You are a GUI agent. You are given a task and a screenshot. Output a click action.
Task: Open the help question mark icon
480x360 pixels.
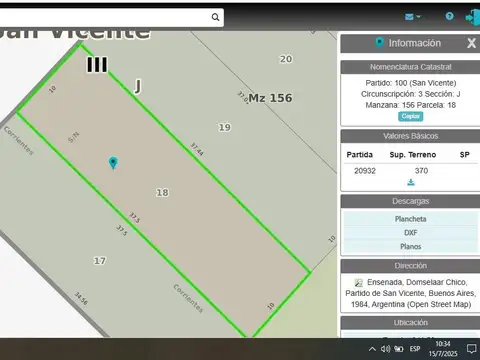449,16
